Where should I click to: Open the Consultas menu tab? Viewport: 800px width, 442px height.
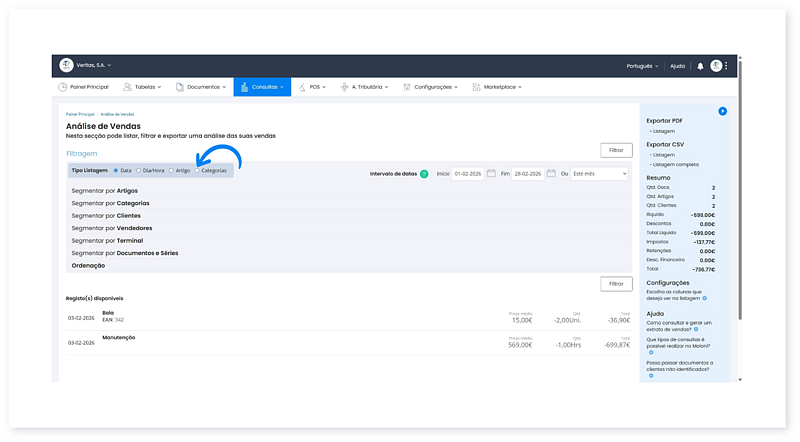262,87
